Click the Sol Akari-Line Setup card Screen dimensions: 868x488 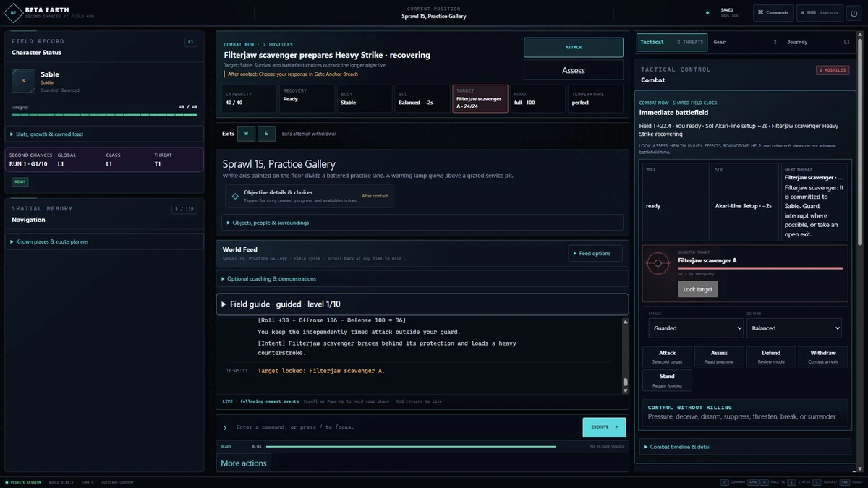tap(745, 202)
